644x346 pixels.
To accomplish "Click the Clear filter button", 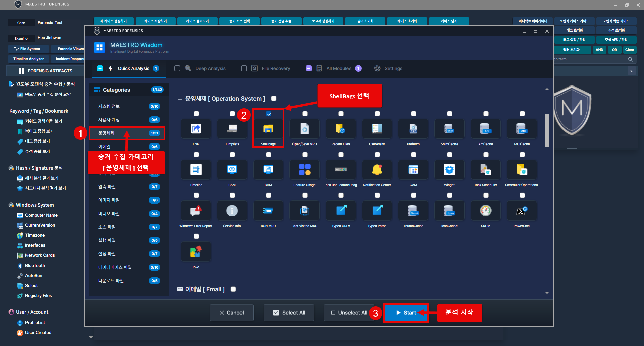I will 630,50.
